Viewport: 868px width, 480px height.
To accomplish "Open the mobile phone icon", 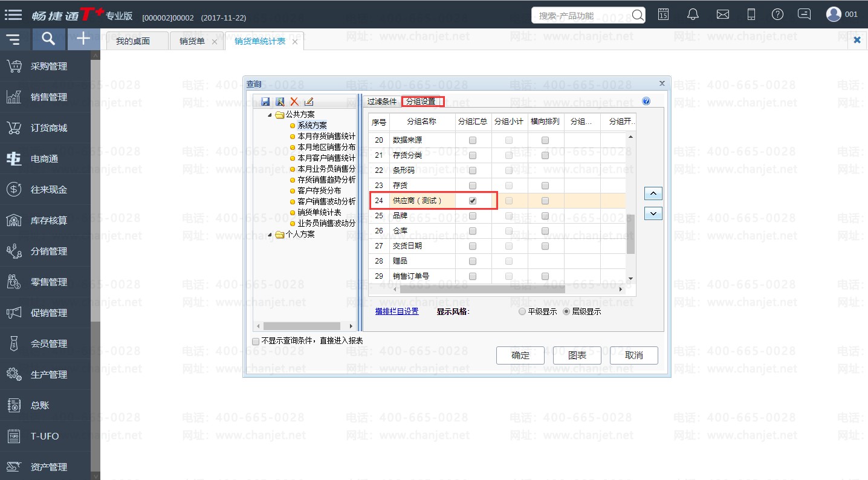I will (x=751, y=15).
